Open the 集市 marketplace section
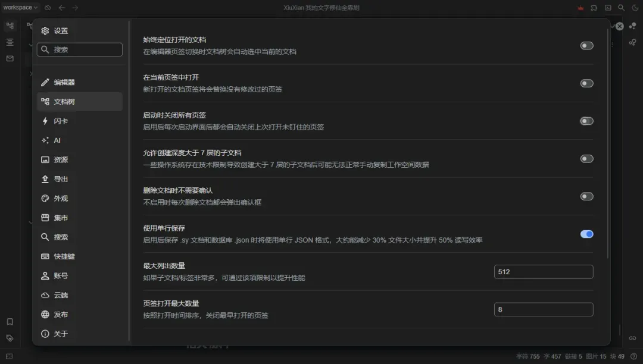 click(80, 218)
